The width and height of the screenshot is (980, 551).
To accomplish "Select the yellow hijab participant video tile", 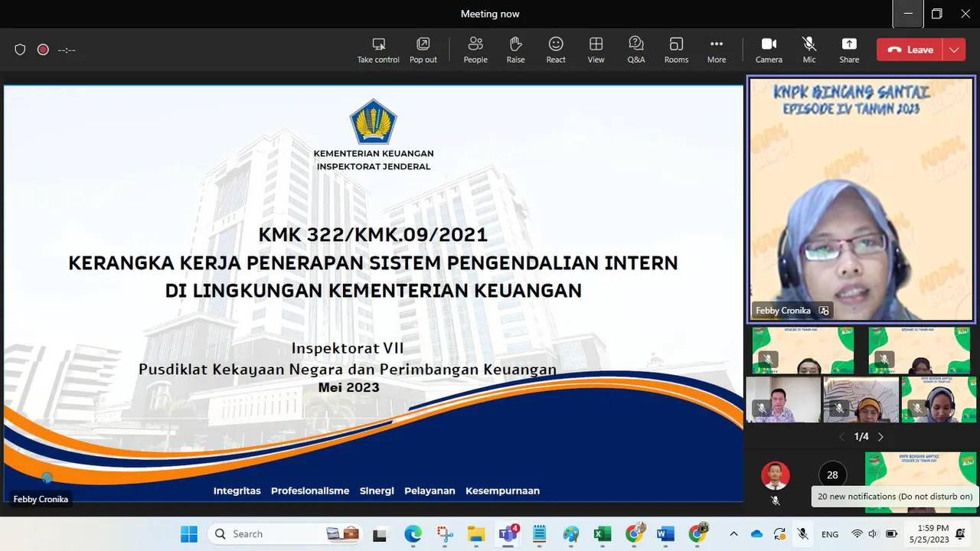I will pos(861,399).
